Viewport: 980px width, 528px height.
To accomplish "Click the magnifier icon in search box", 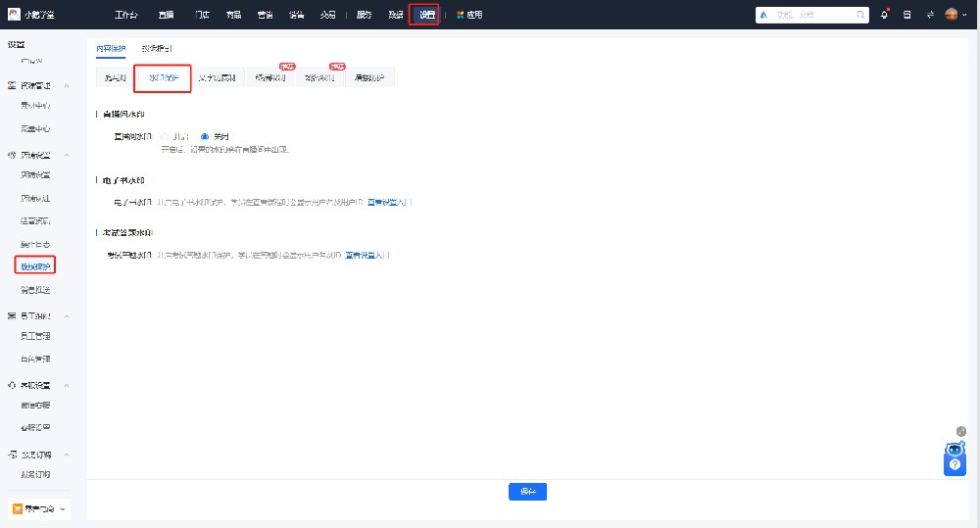I will coord(860,15).
